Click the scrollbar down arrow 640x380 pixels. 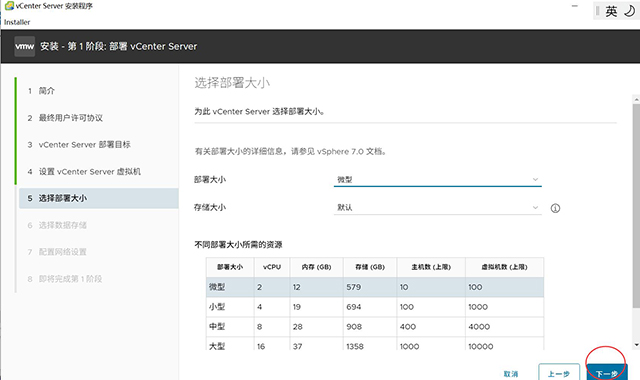pyautogui.click(x=636, y=345)
